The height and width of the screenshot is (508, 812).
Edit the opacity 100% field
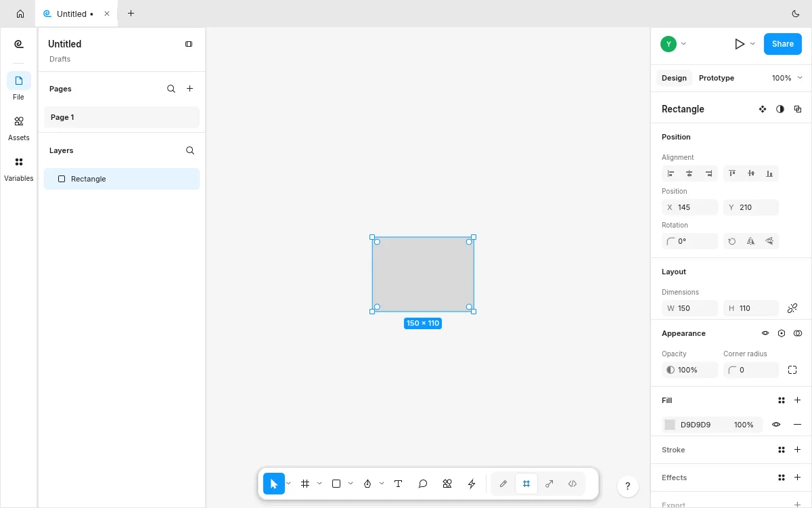point(690,370)
